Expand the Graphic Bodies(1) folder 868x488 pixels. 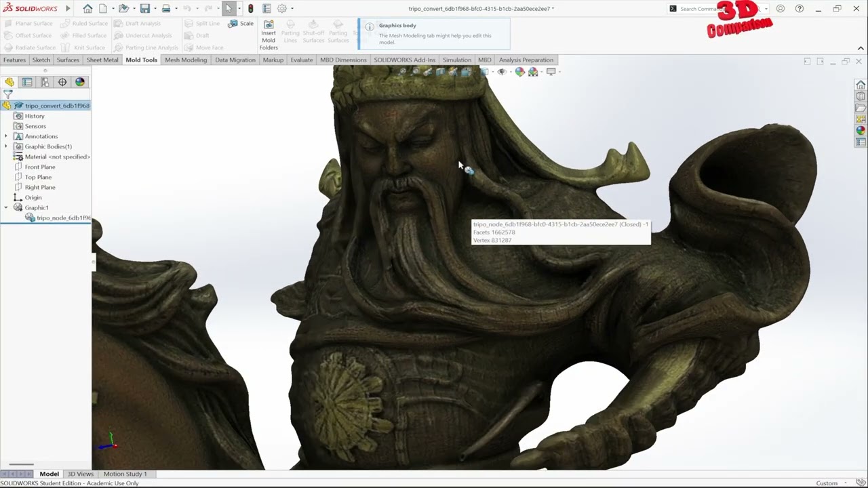(x=6, y=146)
